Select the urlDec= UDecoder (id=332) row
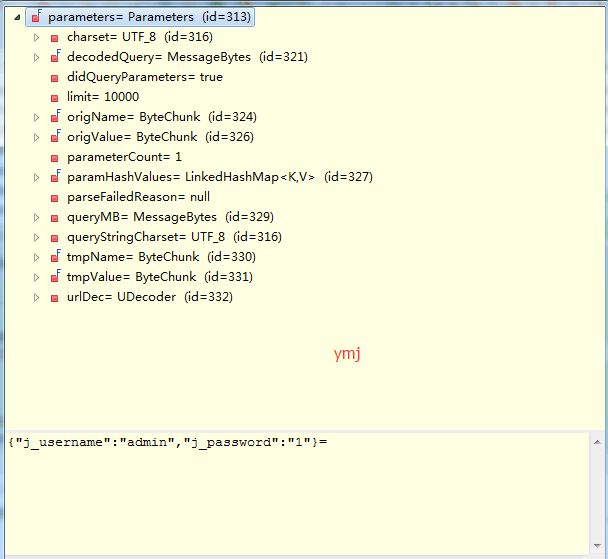This screenshot has width=608, height=559. coord(150,297)
